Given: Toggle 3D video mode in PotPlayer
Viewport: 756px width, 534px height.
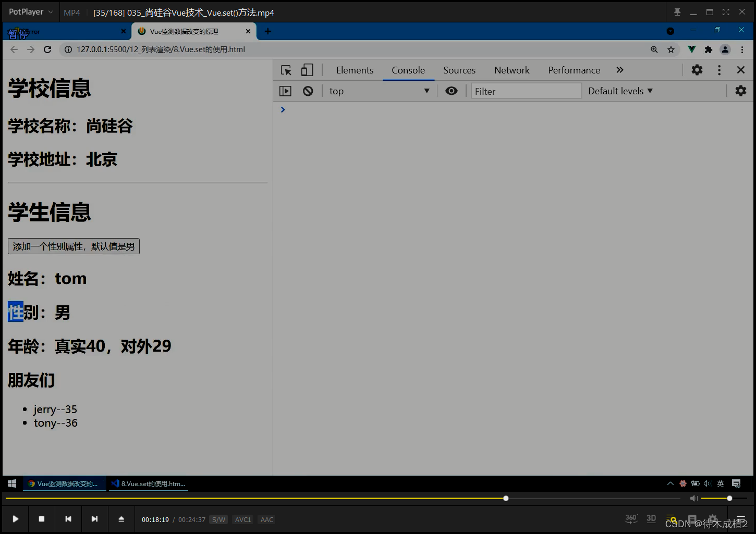Looking at the screenshot, I should [651, 518].
